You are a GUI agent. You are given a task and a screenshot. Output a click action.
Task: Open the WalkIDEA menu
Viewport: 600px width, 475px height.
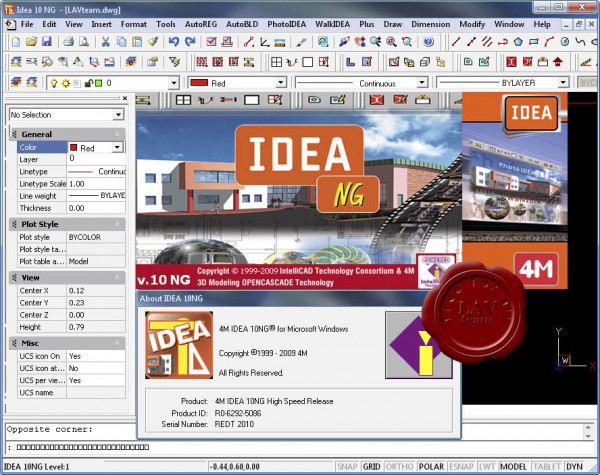333,24
